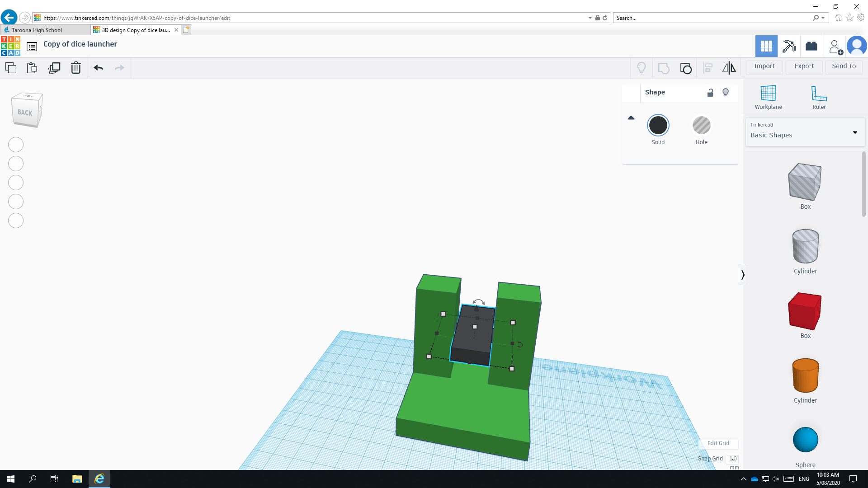Collapse the Shape inspector panel
The width and height of the screenshot is (868, 488).
coord(631,117)
